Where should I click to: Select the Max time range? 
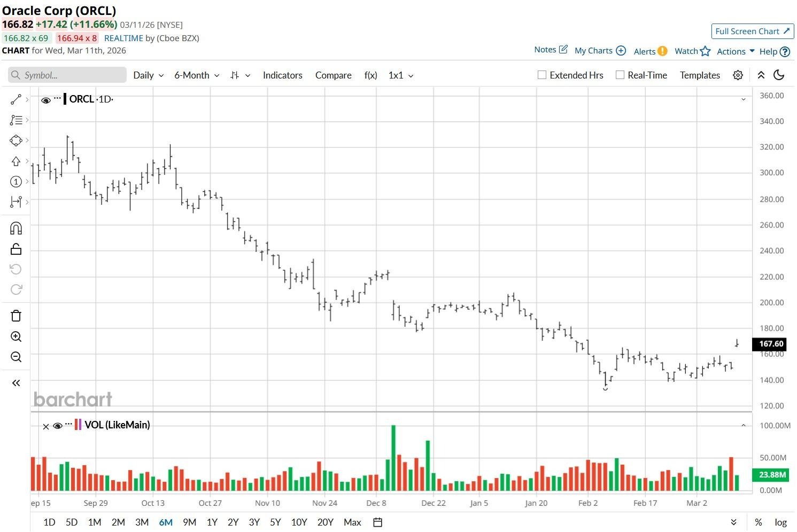click(x=352, y=522)
